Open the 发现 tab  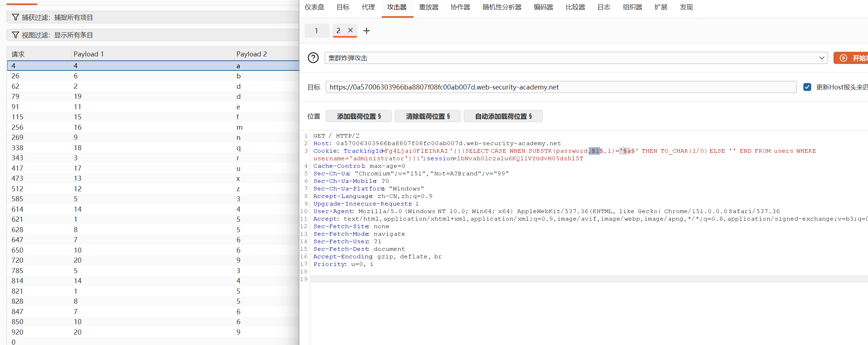click(x=686, y=7)
